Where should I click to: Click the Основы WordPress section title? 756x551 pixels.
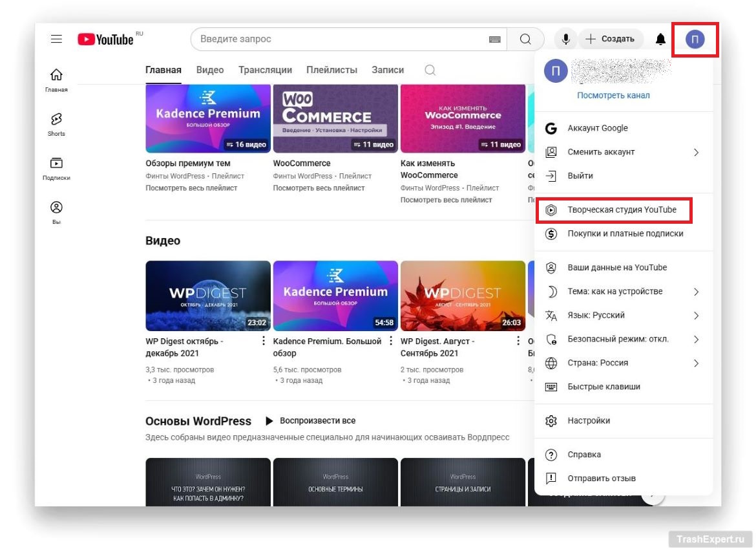coord(198,421)
